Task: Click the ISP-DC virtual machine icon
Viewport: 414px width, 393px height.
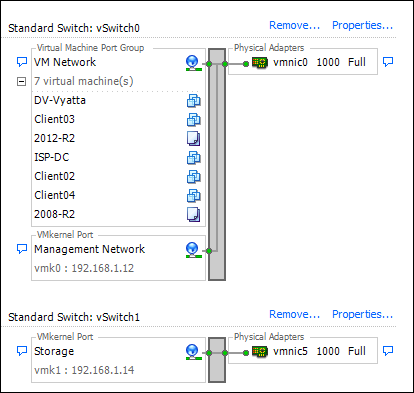Action: (x=193, y=158)
